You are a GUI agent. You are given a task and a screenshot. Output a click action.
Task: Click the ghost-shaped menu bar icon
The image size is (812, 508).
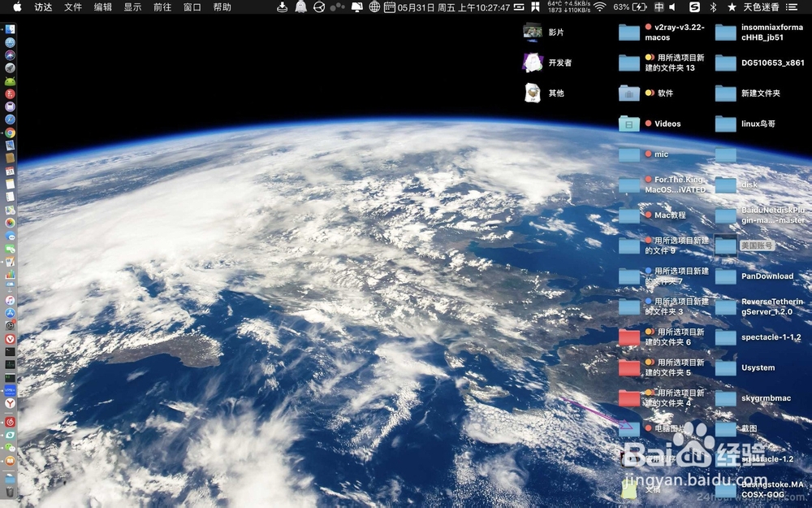tap(300, 7)
